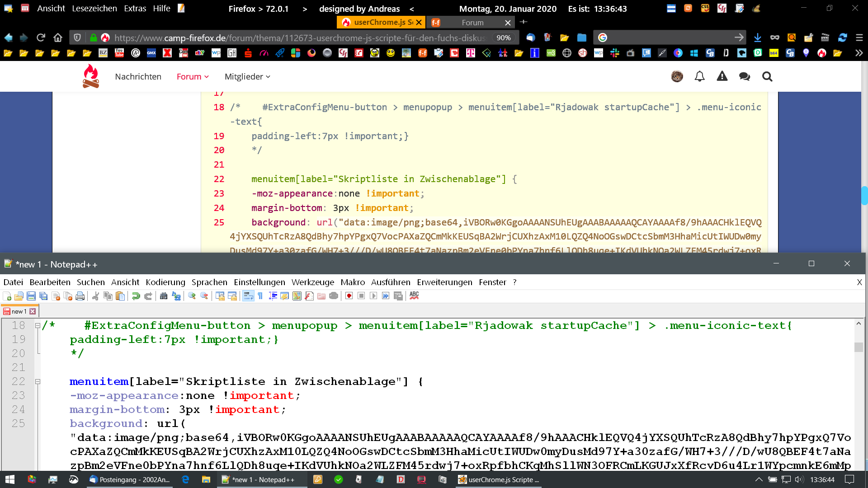Click the Save file icon in Notepad++
The height and width of the screenshot is (488, 868).
[31, 296]
